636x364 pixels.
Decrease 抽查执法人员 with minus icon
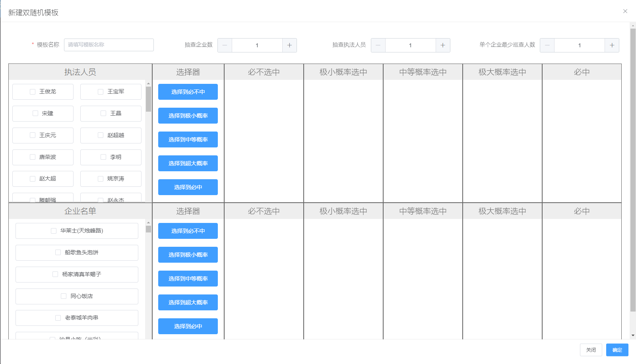point(378,45)
